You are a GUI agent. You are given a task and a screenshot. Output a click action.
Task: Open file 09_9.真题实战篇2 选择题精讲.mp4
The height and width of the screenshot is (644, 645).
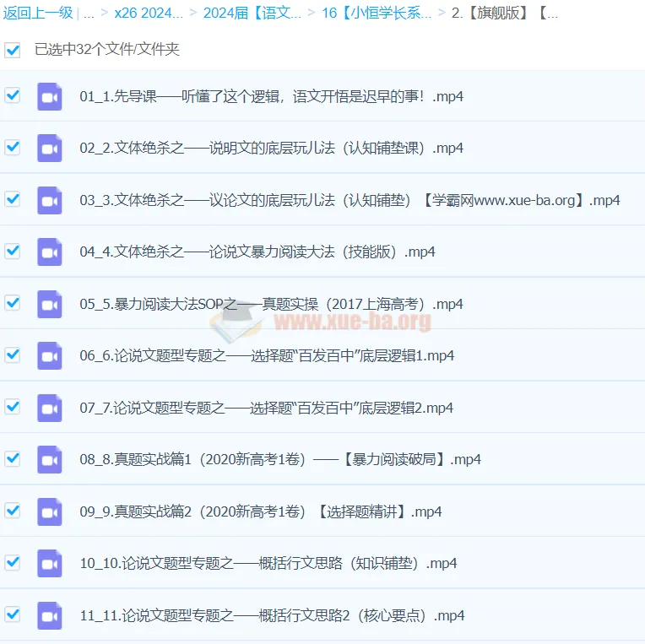pyautogui.click(x=261, y=512)
